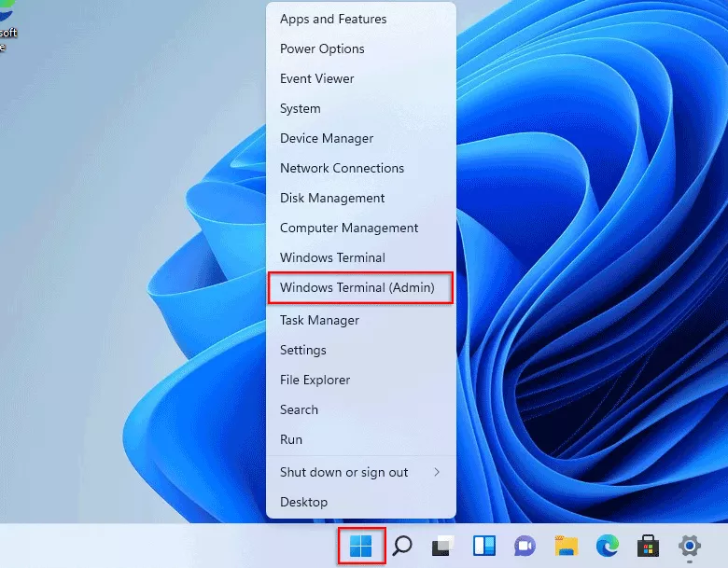Click the Run entry in the menu
728x568 pixels.
[291, 439]
